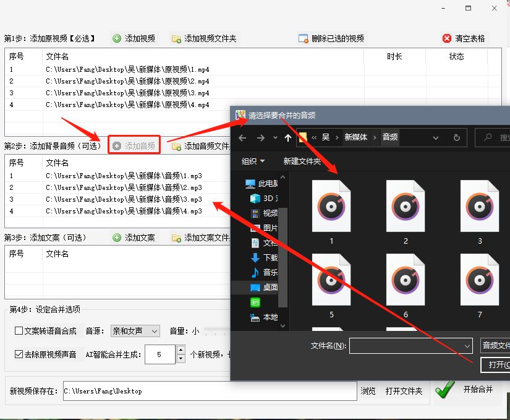The height and width of the screenshot is (420, 510).
Task: Select 此电脑 (This PC) in sidebar
Action: 261,184
